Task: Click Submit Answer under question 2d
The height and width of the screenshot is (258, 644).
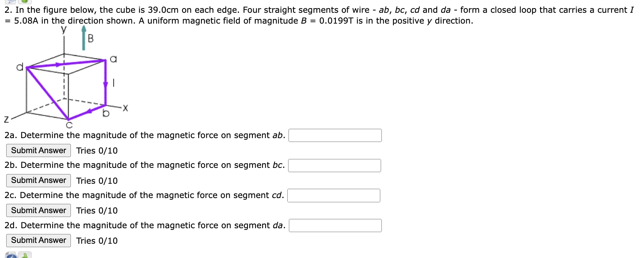Action: pos(38,240)
